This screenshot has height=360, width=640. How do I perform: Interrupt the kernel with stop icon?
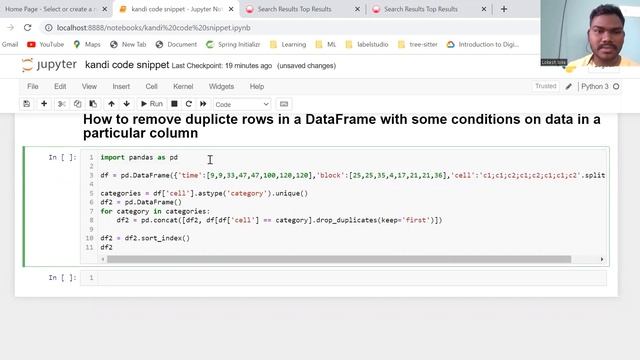click(x=174, y=104)
